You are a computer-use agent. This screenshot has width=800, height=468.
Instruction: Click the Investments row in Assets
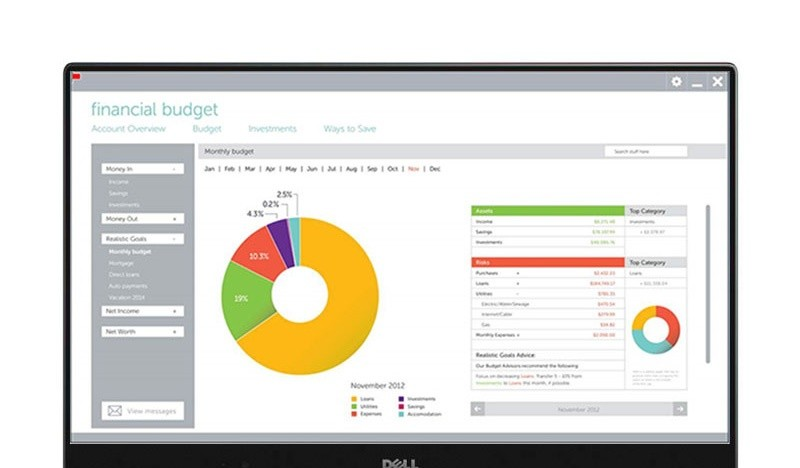(547, 242)
